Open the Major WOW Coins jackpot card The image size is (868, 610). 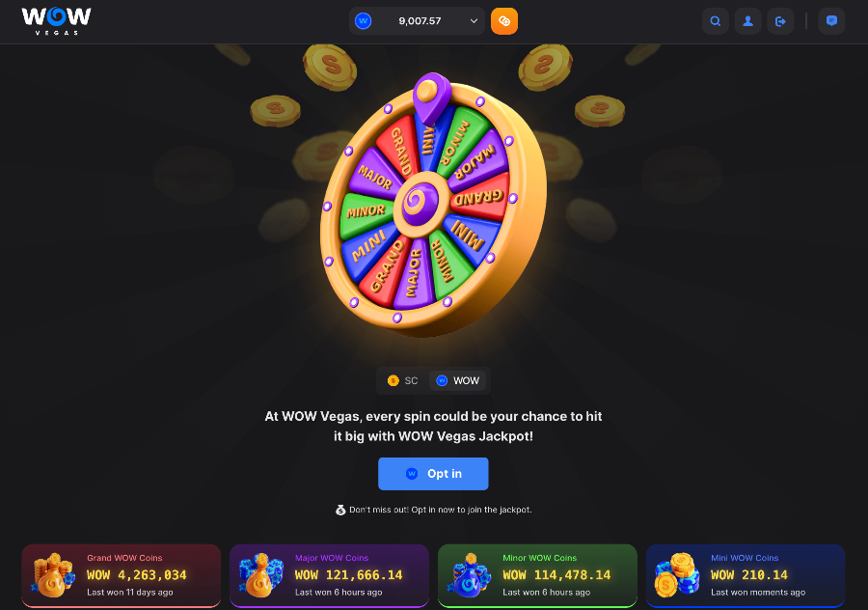pos(330,575)
